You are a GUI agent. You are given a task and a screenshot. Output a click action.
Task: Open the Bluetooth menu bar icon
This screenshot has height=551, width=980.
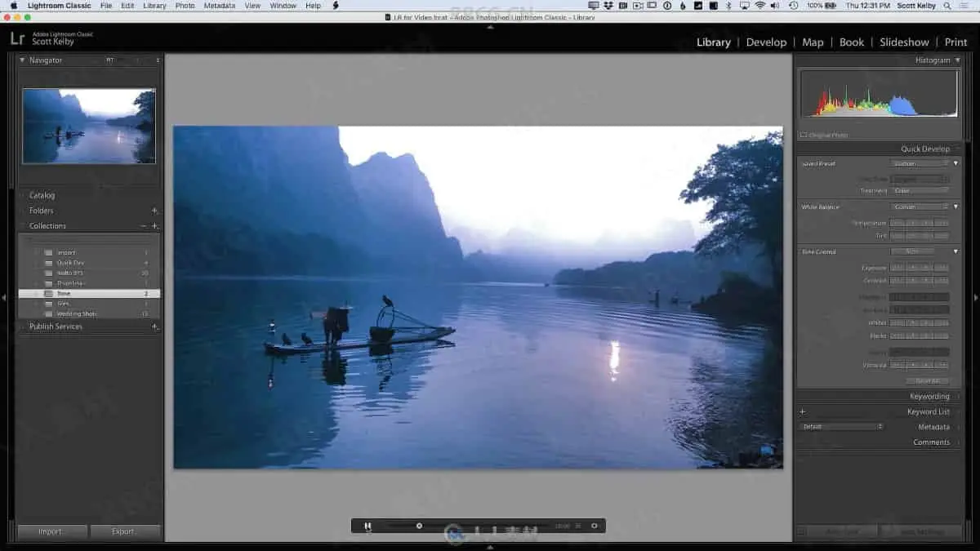tap(728, 6)
